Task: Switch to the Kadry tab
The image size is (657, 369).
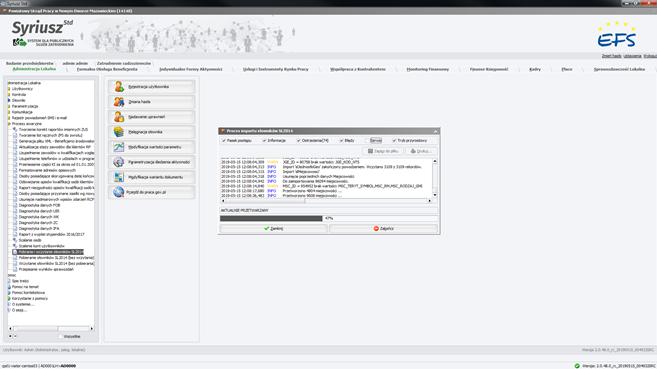Action: click(x=535, y=69)
